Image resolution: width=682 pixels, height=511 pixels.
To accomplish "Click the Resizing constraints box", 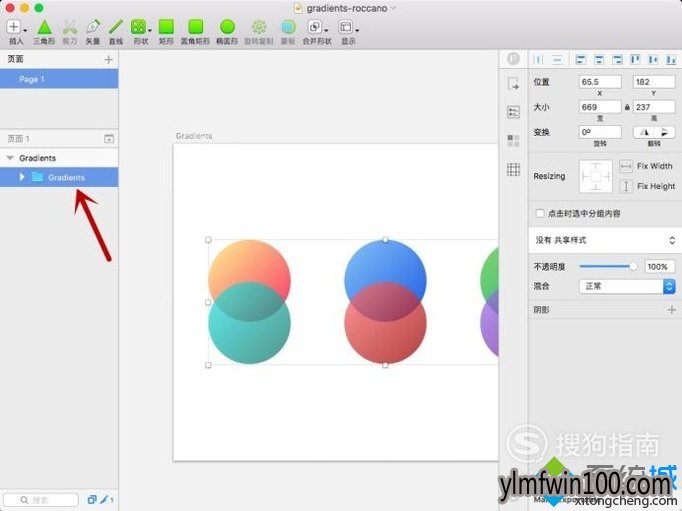I will tap(596, 177).
